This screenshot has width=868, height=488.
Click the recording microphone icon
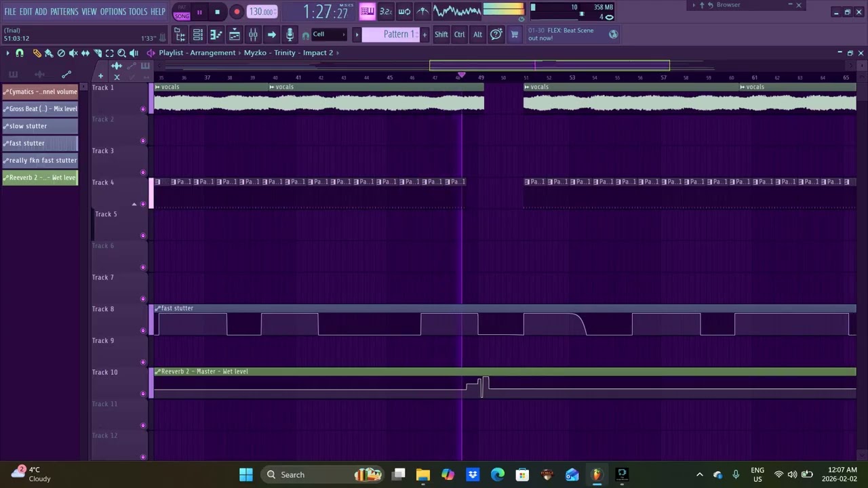click(290, 35)
